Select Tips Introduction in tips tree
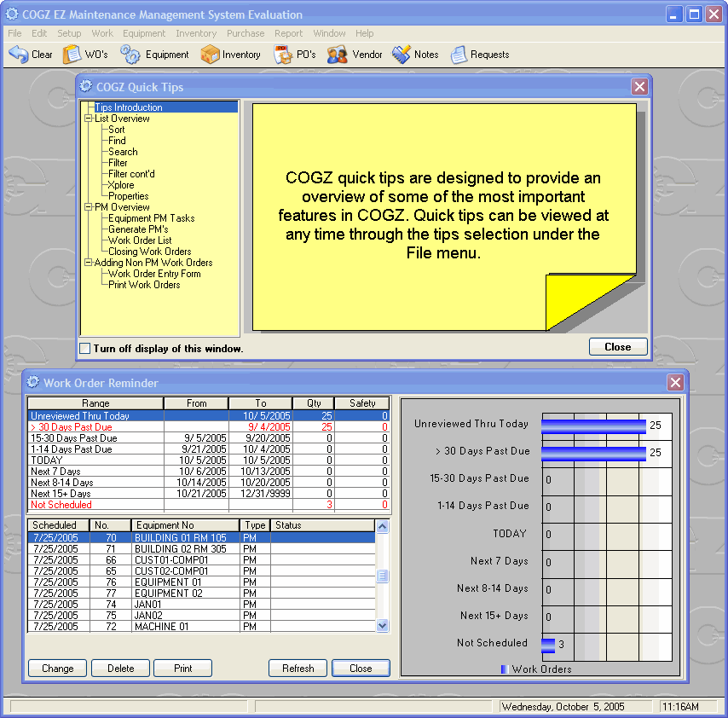This screenshot has width=728, height=718. tap(129, 107)
